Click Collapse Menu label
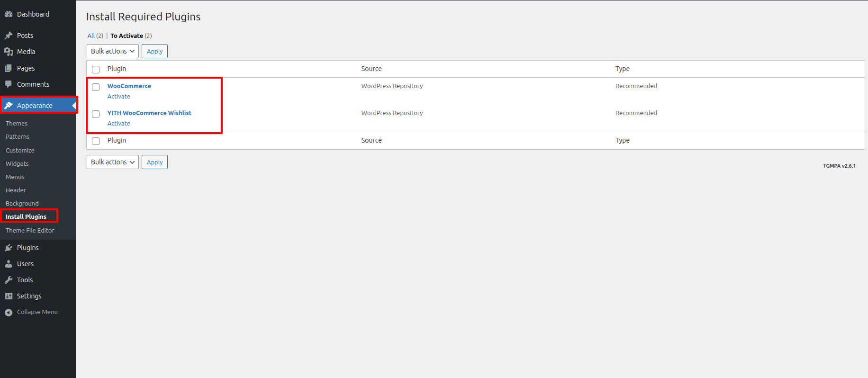Viewport: 868px width, 378px height. (x=37, y=312)
